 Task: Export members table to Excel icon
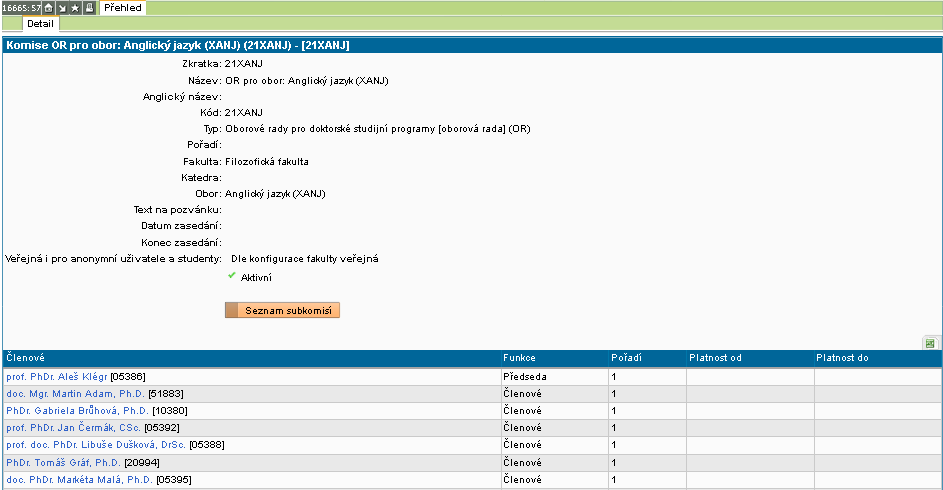(x=929, y=343)
